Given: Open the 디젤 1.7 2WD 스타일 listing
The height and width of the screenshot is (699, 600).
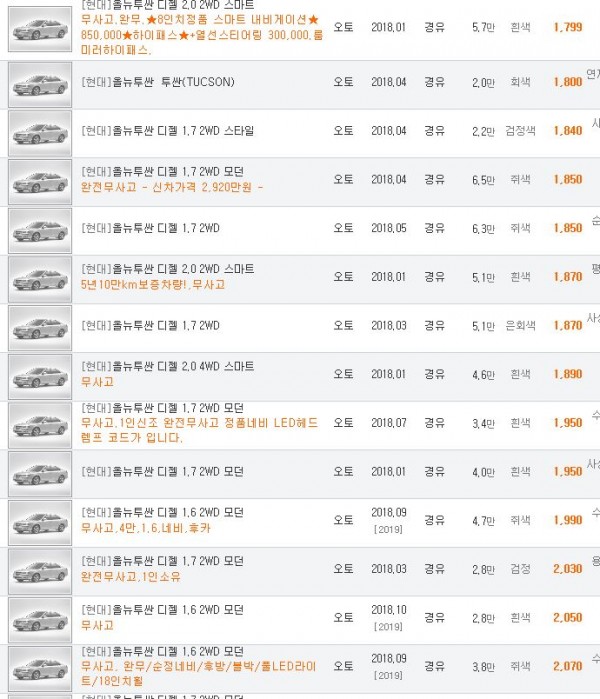Looking at the screenshot, I should pyautogui.click(x=168, y=131).
